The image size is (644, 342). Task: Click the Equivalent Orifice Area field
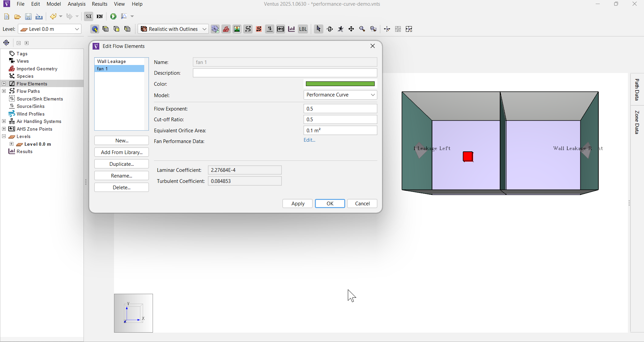[340, 130]
